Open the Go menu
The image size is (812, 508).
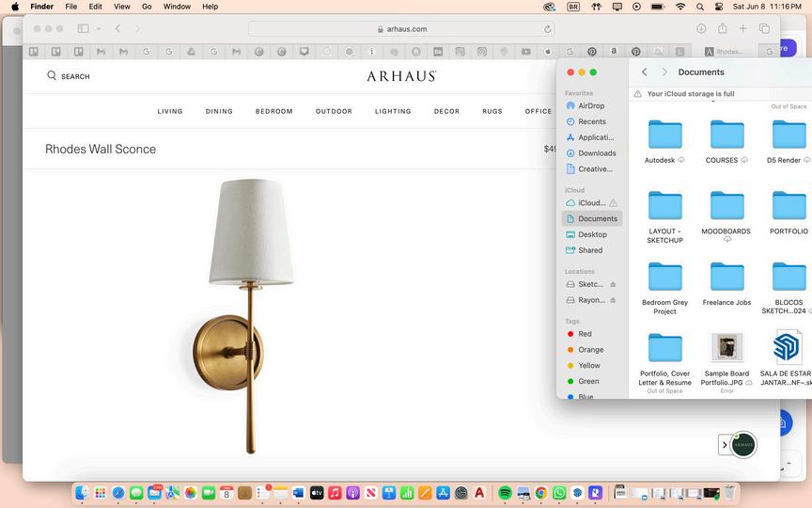[147, 7]
